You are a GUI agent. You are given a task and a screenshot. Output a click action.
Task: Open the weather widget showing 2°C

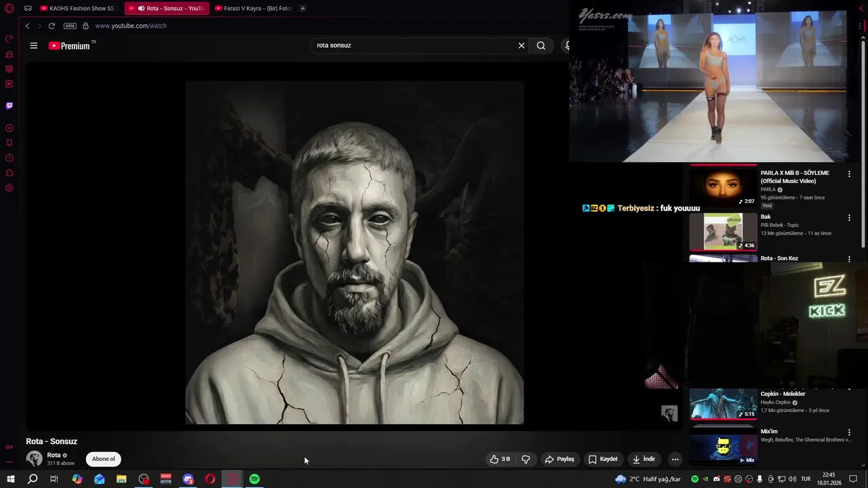[x=648, y=479]
